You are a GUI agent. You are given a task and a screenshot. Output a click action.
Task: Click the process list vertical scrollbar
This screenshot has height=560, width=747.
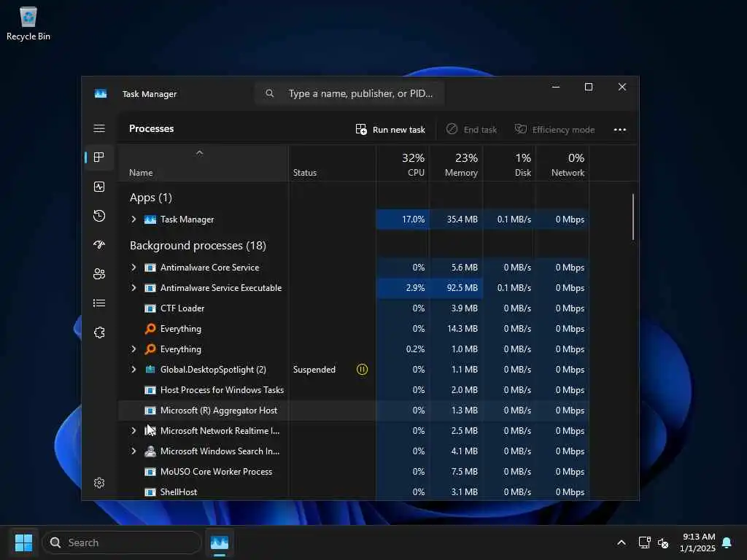click(633, 217)
